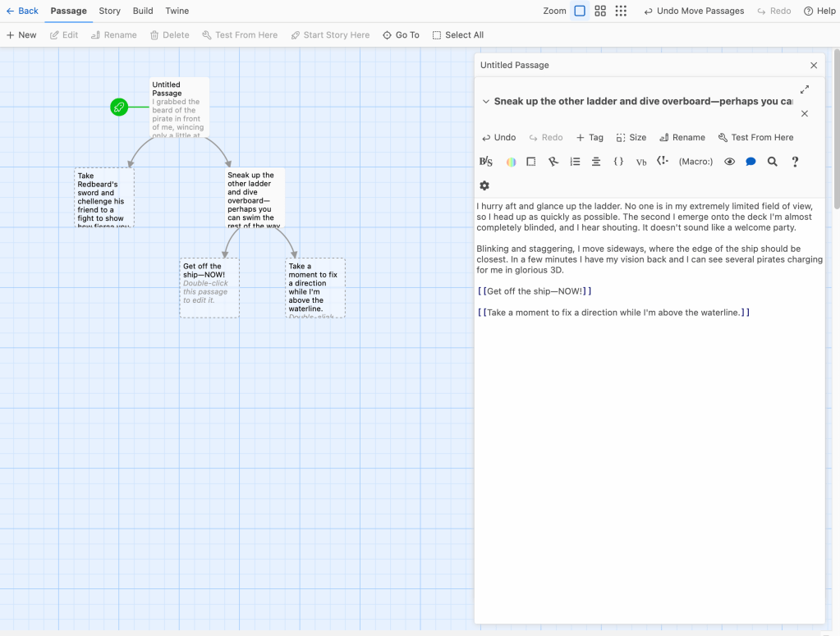The width and height of the screenshot is (840, 636).
Task: Click the text alignment icon
Action: pyautogui.click(x=596, y=162)
